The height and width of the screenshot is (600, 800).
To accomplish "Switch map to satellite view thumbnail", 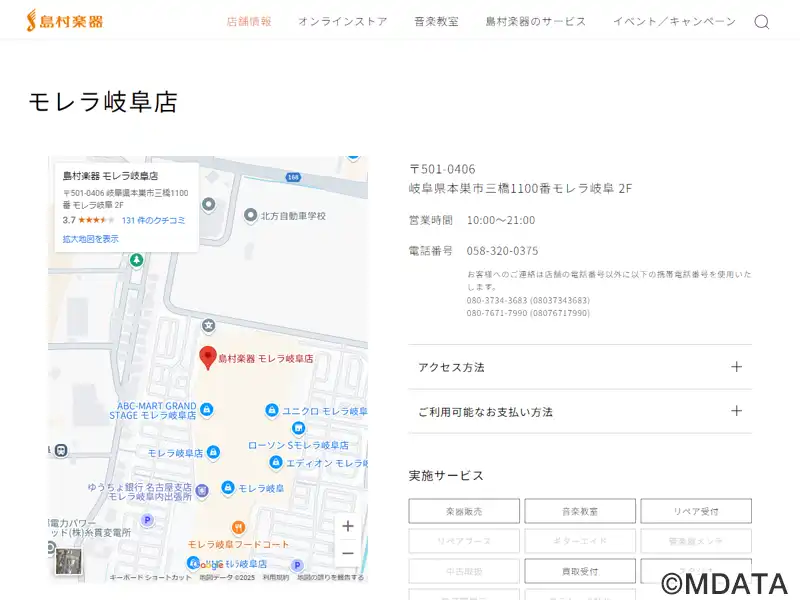I will pyautogui.click(x=68, y=561).
